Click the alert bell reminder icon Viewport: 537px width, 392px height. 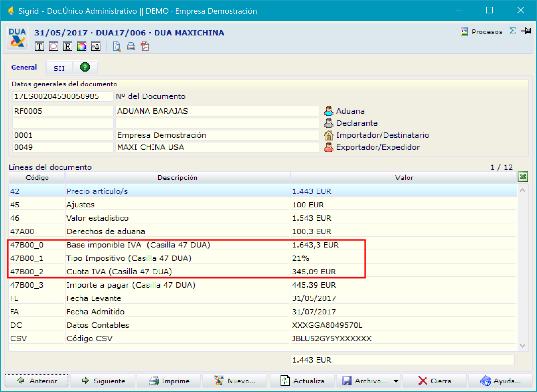point(96,46)
